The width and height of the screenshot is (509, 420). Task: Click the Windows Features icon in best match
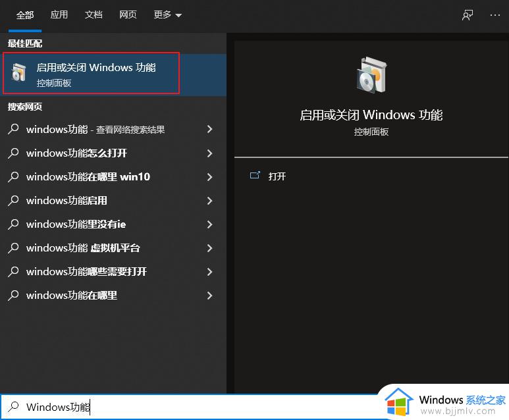click(x=18, y=72)
